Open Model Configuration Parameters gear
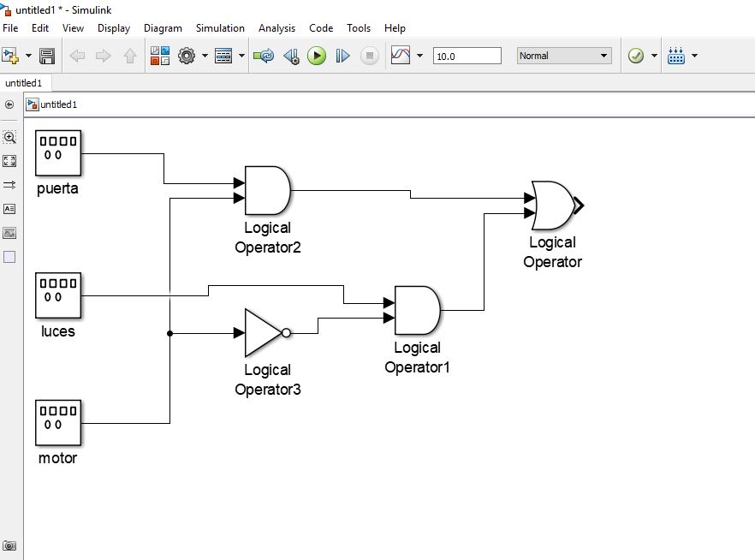This screenshot has height=560, width=755. click(x=187, y=56)
